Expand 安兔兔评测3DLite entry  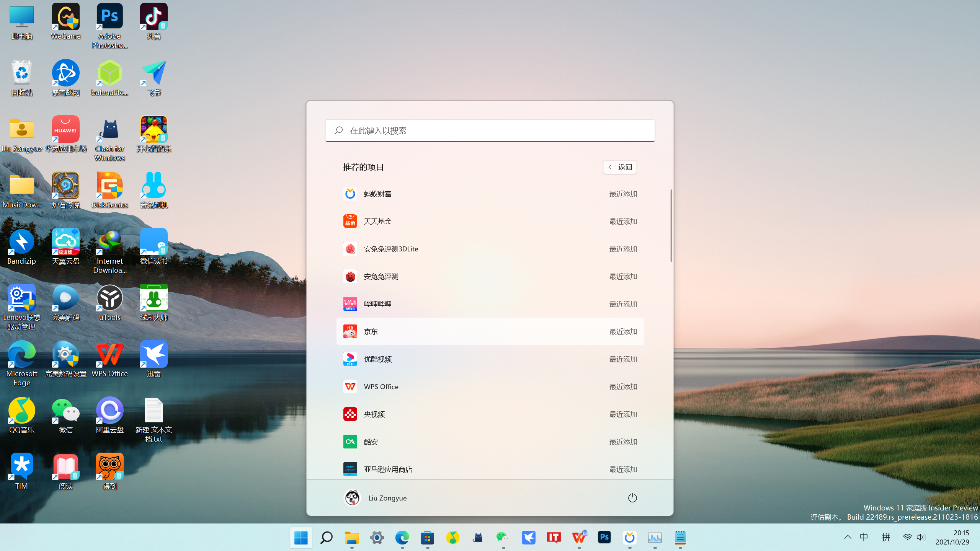489,248
